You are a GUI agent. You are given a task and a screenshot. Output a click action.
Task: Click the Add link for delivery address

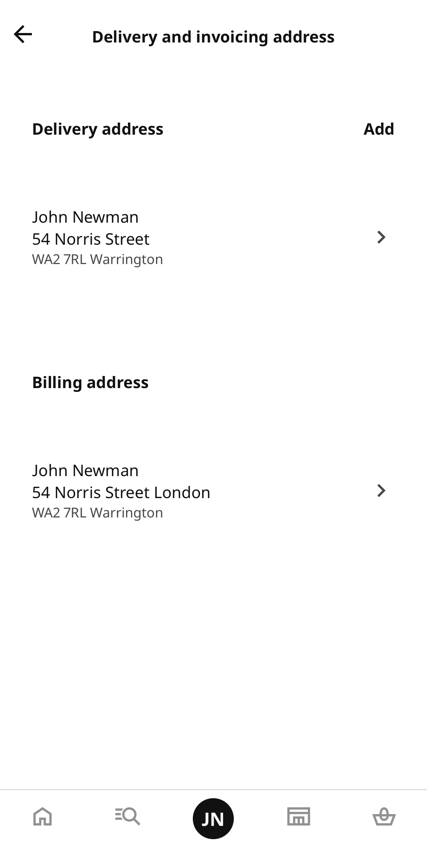(378, 128)
